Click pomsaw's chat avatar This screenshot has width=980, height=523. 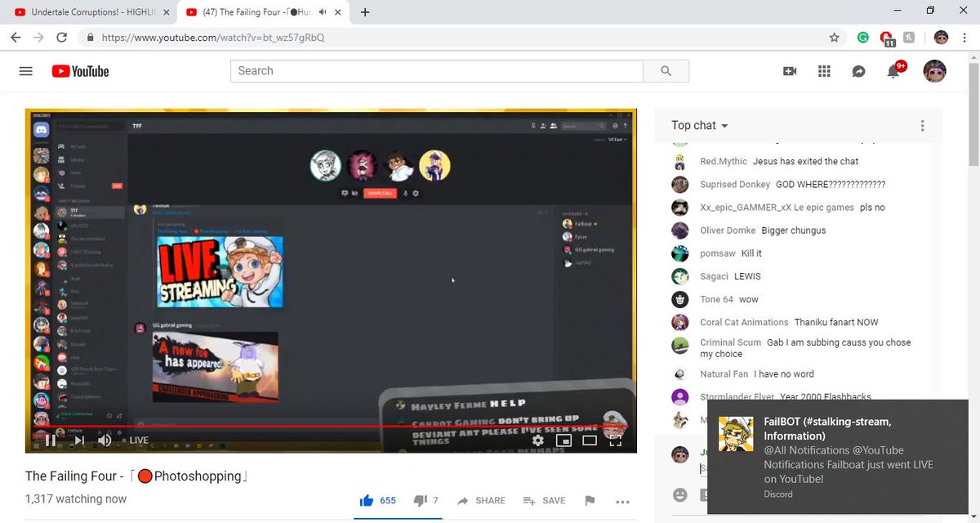(x=679, y=253)
